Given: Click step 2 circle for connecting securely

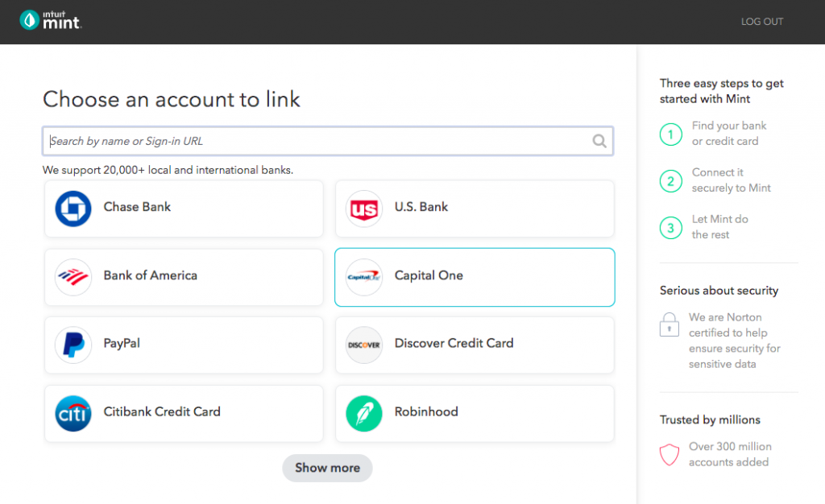Looking at the screenshot, I should click(x=671, y=181).
